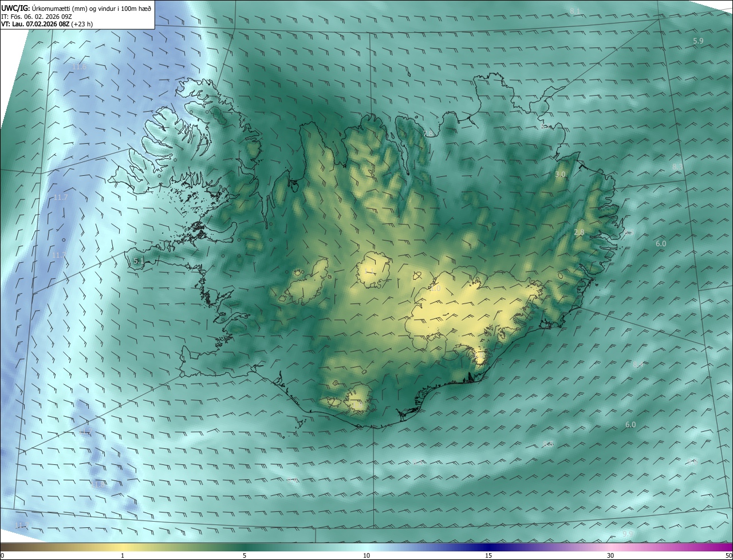Click the '10' label on the color scale
Viewport: 733px width, 560px height.
click(366, 555)
